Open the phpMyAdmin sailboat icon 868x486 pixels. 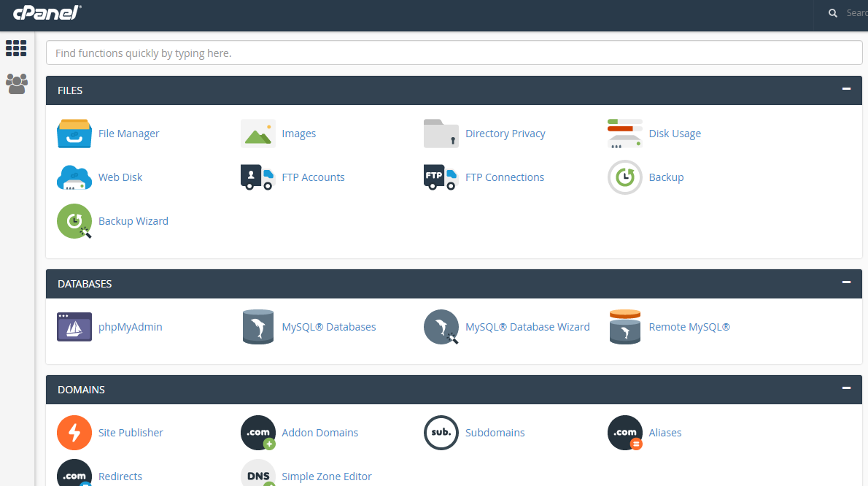tap(74, 327)
